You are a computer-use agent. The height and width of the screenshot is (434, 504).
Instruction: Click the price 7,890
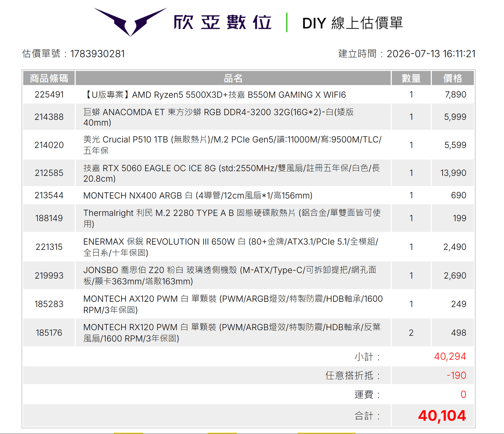pos(456,94)
